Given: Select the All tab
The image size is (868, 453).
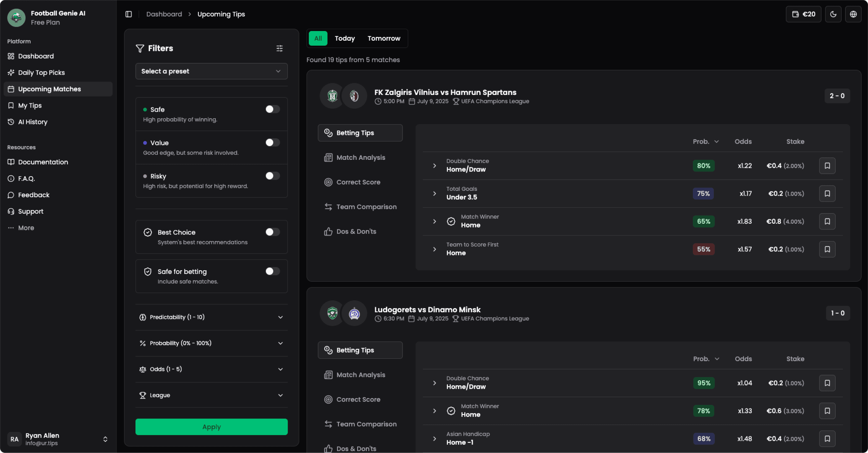Looking at the screenshot, I should coord(318,38).
